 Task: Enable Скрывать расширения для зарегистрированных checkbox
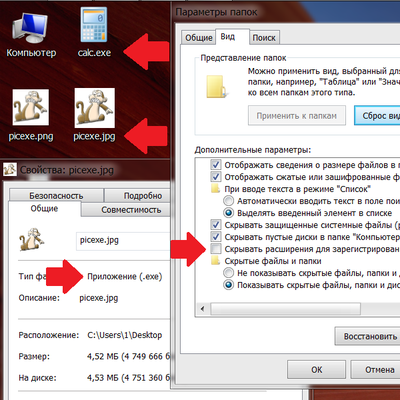[216, 249]
